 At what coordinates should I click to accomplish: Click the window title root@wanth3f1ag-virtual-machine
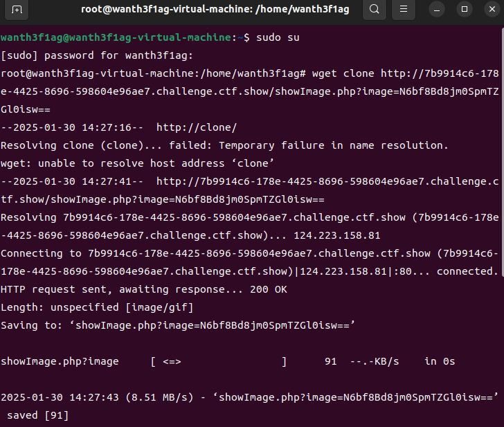click(x=215, y=9)
